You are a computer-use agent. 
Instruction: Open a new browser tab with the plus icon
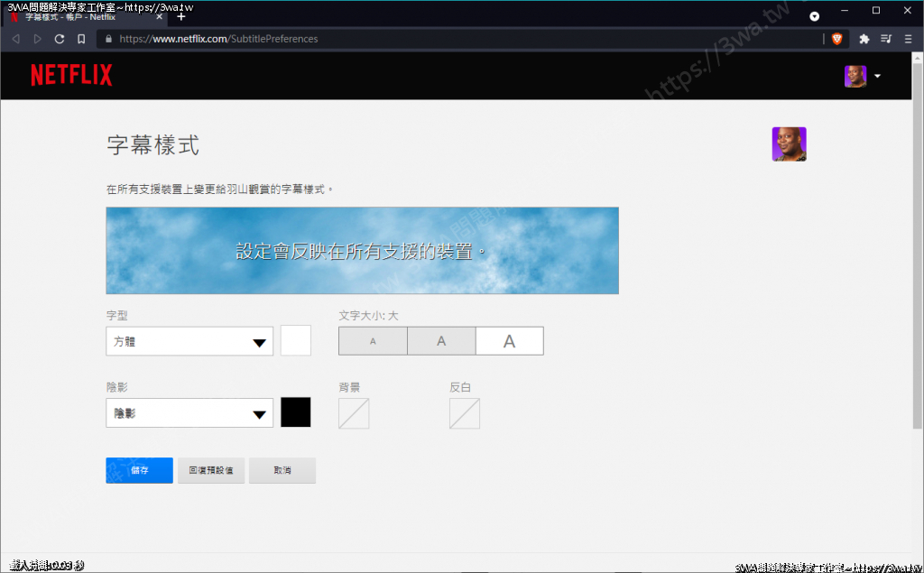pos(180,16)
